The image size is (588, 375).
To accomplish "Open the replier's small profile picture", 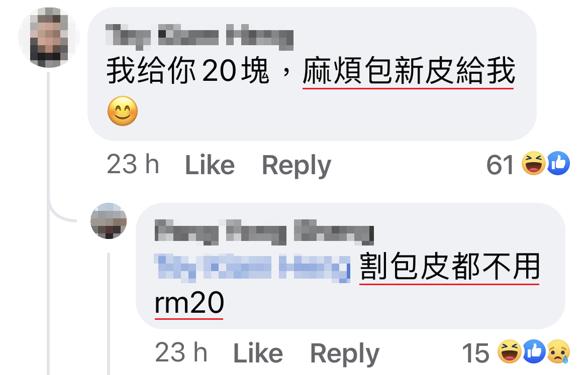I will pos(109,221).
